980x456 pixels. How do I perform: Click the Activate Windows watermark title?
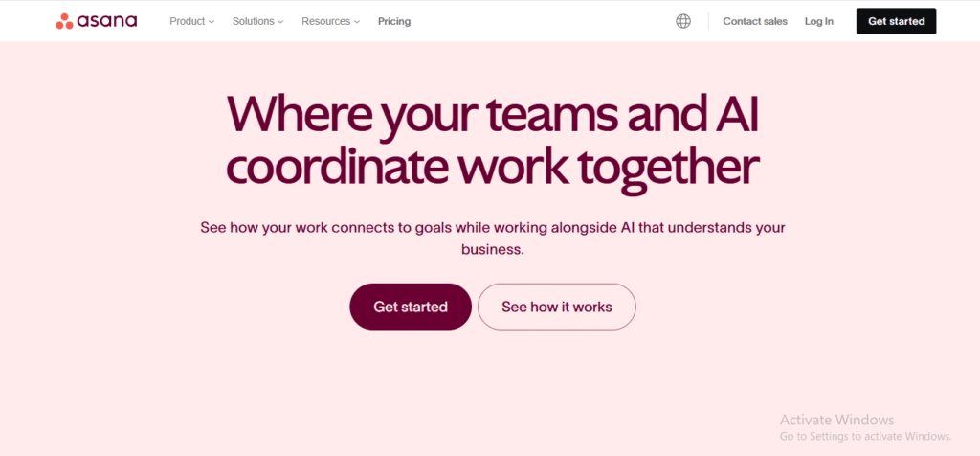pyautogui.click(x=836, y=420)
